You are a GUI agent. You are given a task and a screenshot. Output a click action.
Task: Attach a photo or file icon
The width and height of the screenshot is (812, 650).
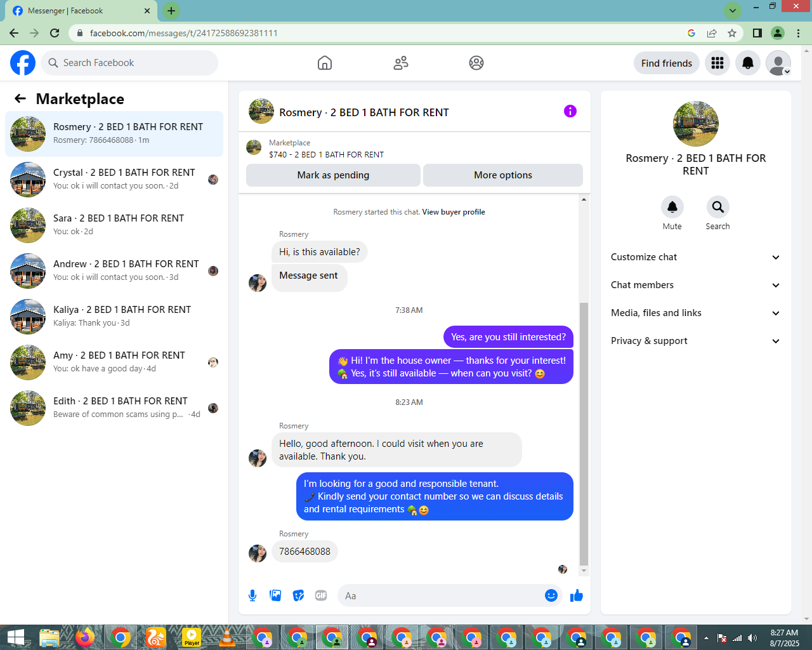[x=275, y=595]
